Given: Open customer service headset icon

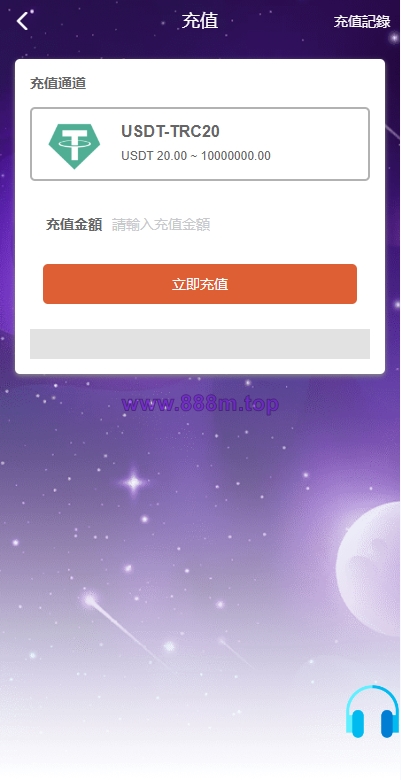Looking at the screenshot, I should tap(373, 712).
